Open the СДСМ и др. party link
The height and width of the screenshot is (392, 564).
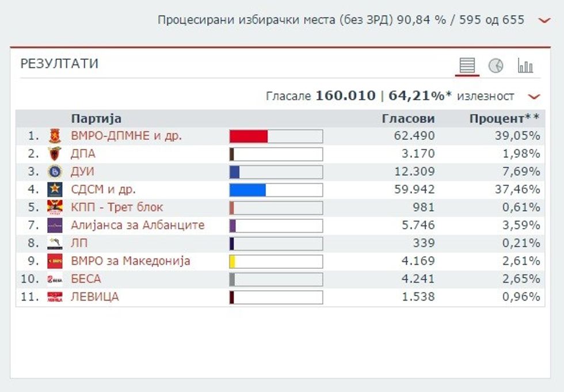[x=103, y=189]
